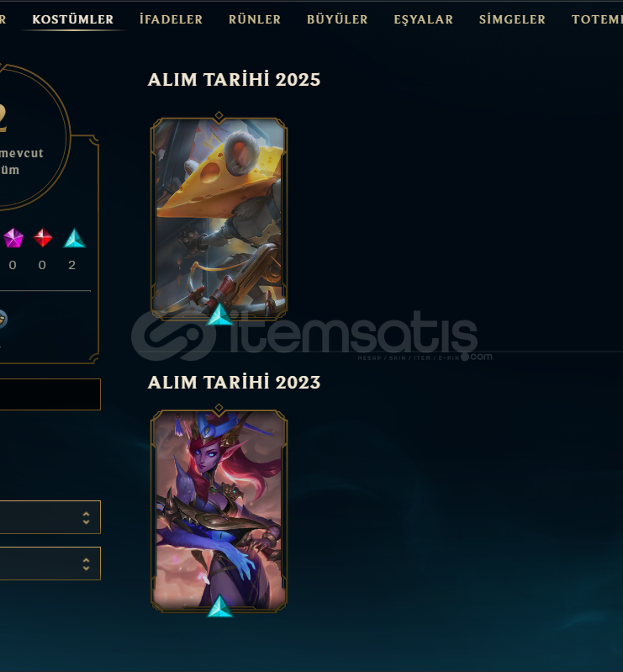
Task: Expand the lower filter dropdown in sidebar
Action: [50, 564]
